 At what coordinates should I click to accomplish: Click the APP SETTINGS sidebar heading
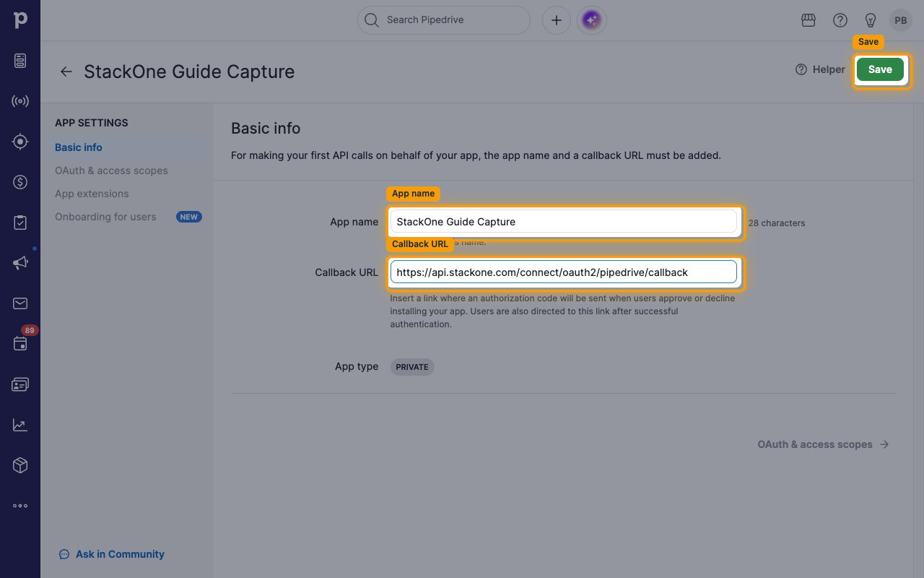pos(92,123)
